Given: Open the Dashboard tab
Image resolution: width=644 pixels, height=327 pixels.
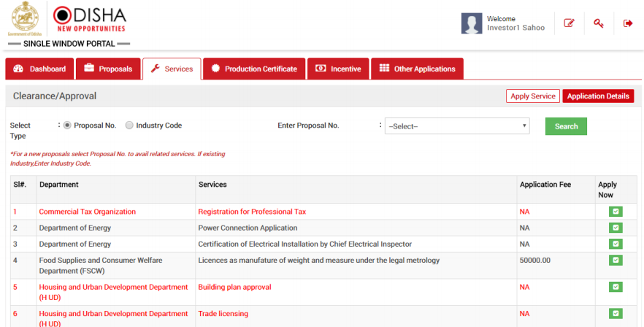Looking at the screenshot, I should pos(39,69).
